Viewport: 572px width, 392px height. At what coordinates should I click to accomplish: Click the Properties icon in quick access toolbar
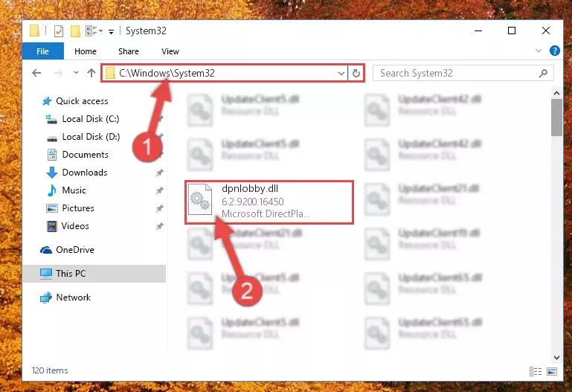point(58,31)
